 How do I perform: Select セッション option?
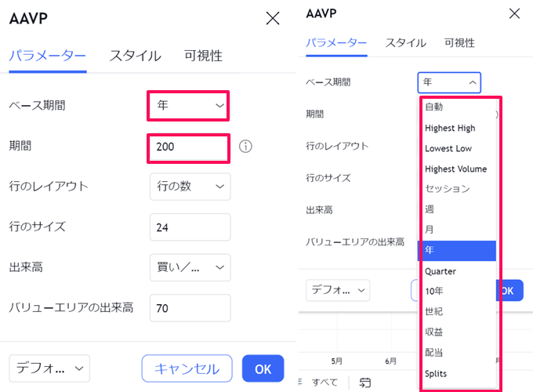(x=456, y=189)
